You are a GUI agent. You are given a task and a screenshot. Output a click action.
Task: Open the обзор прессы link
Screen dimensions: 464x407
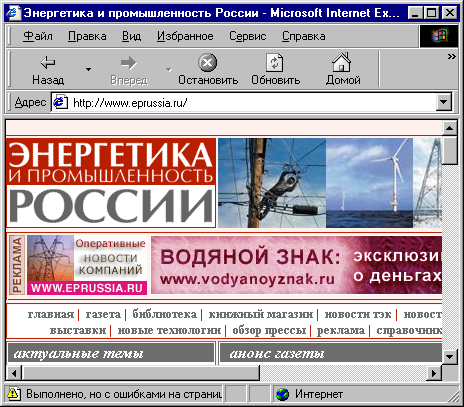click(x=269, y=330)
